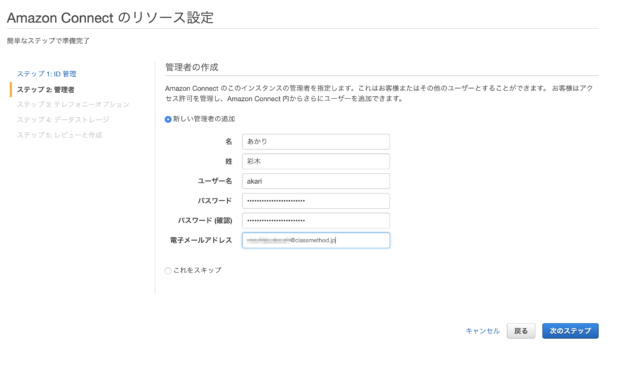The image size is (640, 377).
Task: Select ステップ 2: 管理者 in sidebar
Action: 45,89
